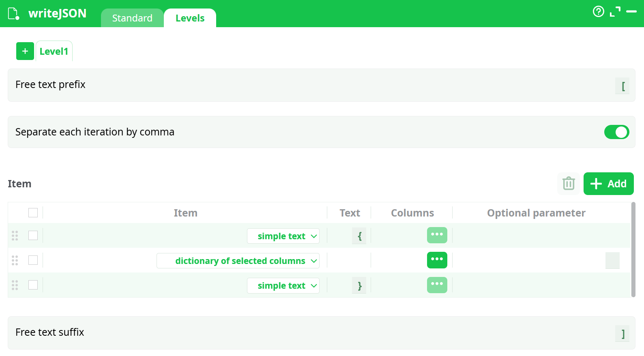The height and width of the screenshot is (356, 644).
Task: Click drag handle of dictionary row
Action: tap(15, 260)
